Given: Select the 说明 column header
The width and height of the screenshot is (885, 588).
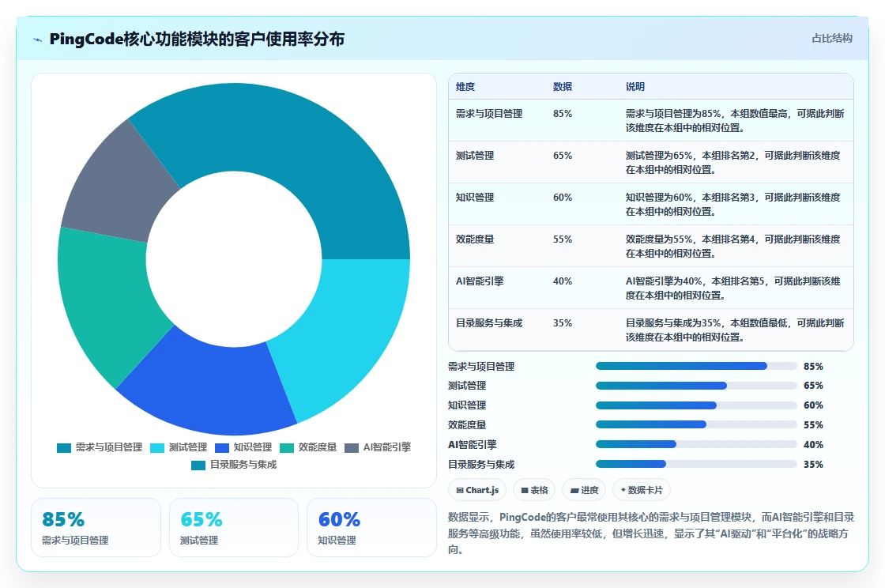Looking at the screenshot, I should point(635,87).
